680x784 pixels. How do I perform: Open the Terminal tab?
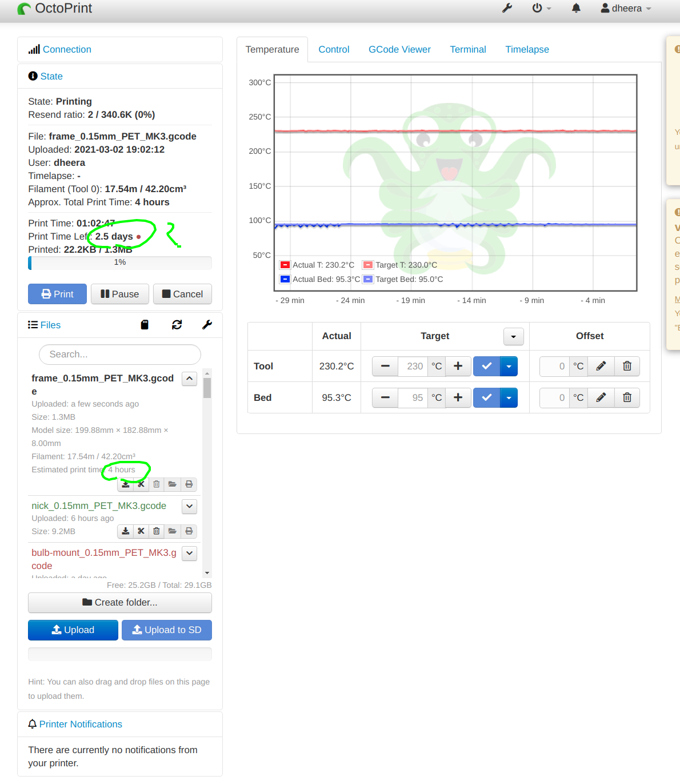click(467, 49)
